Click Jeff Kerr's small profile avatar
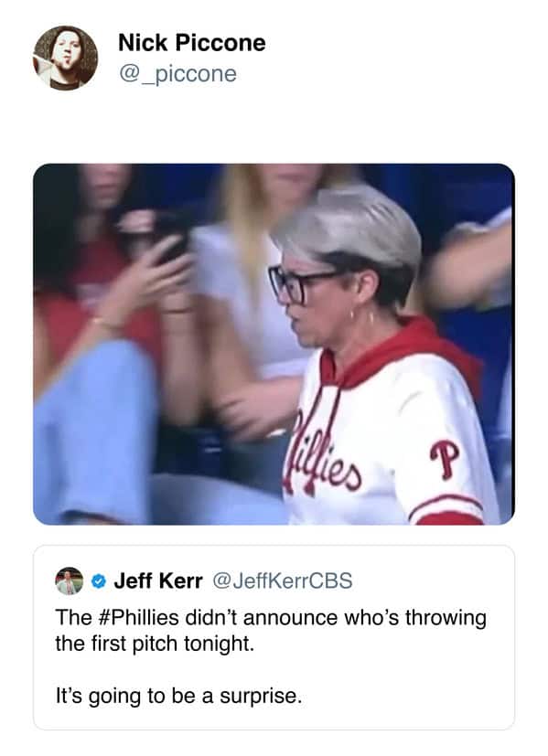548x756 pixels. click(x=69, y=580)
